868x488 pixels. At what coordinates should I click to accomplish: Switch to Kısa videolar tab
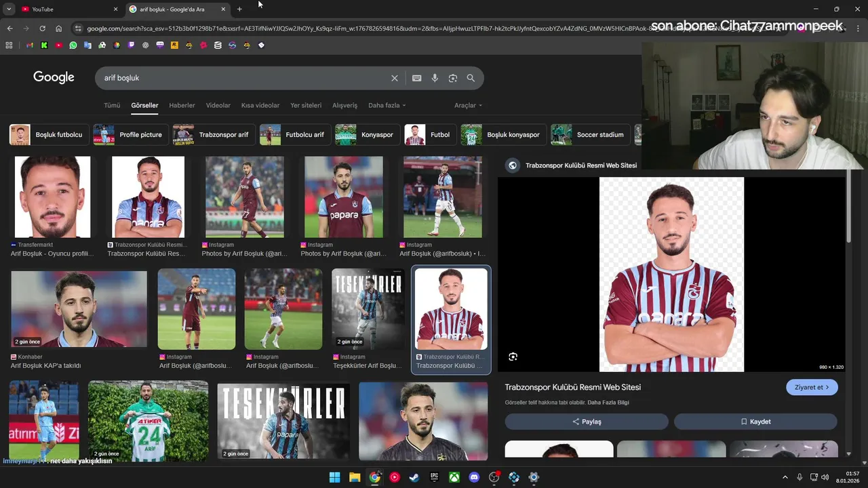click(x=260, y=106)
